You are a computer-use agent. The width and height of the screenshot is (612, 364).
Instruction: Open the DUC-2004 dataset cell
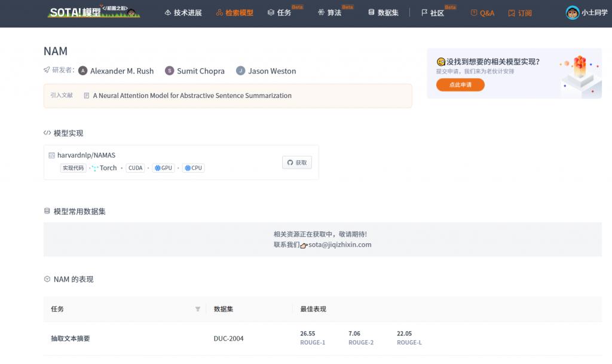pyautogui.click(x=228, y=339)
